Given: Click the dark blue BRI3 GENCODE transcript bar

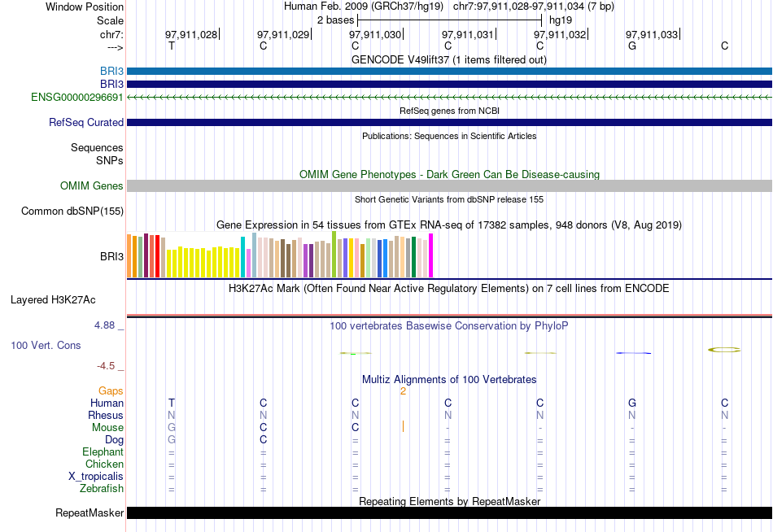Looking at the screenshot, I should (449, 85).
